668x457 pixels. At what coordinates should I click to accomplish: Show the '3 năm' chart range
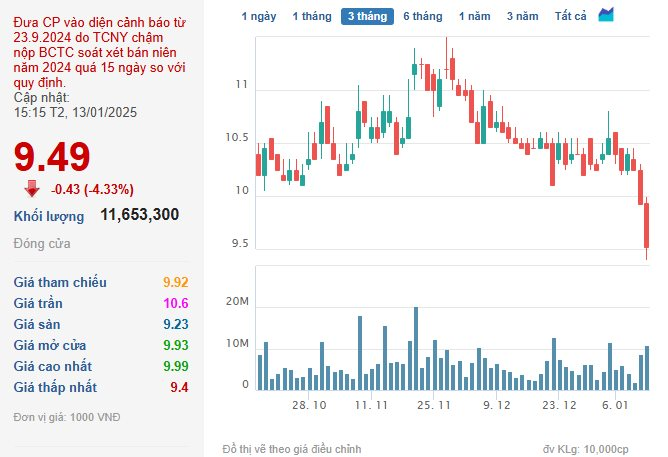click(x=522, y=16)
